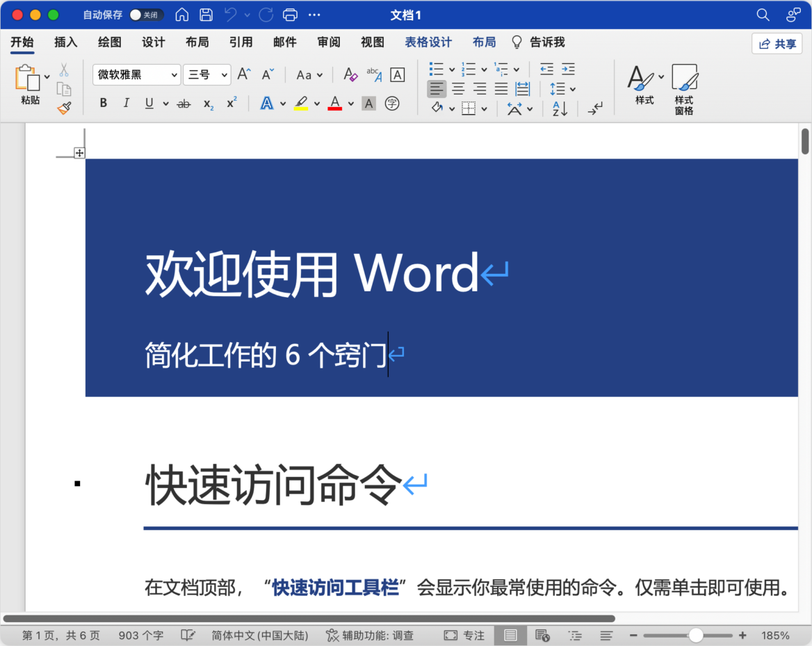Click the 共享 share button
This screenshot has width=812, height=646.
point(777,44)
